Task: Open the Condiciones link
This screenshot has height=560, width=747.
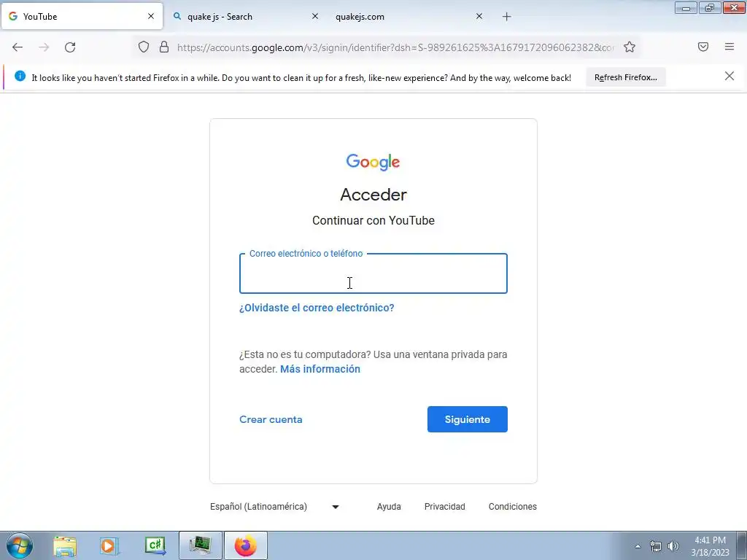Action: pos(513,507)
